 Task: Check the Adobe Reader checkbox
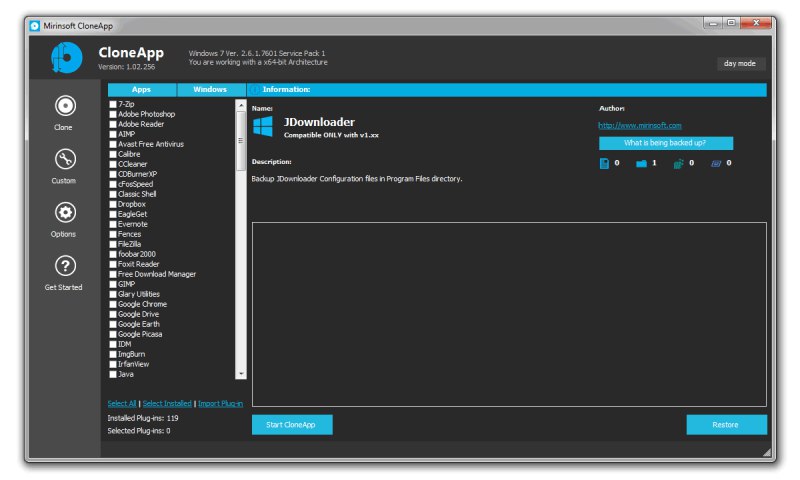113,124
